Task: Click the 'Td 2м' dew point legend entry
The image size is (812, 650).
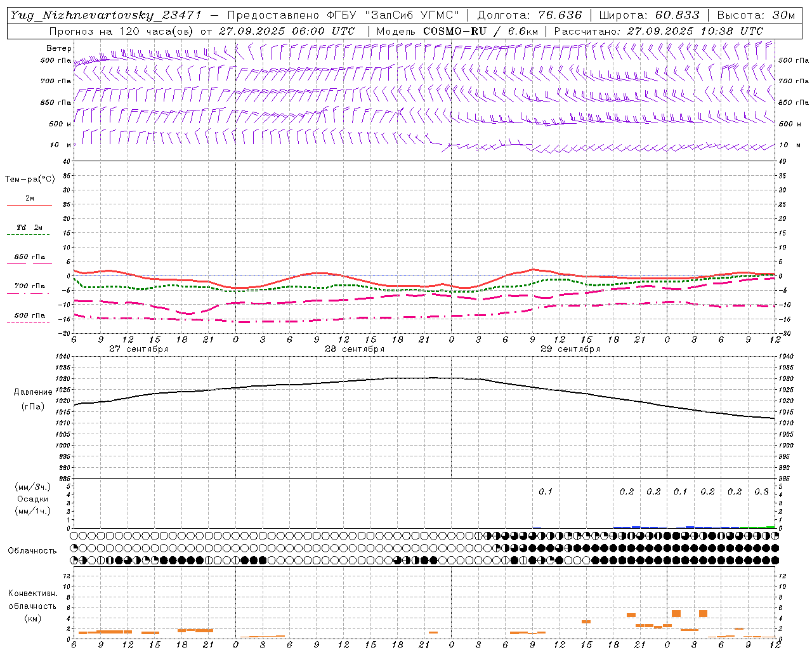Action: point(29,227)
